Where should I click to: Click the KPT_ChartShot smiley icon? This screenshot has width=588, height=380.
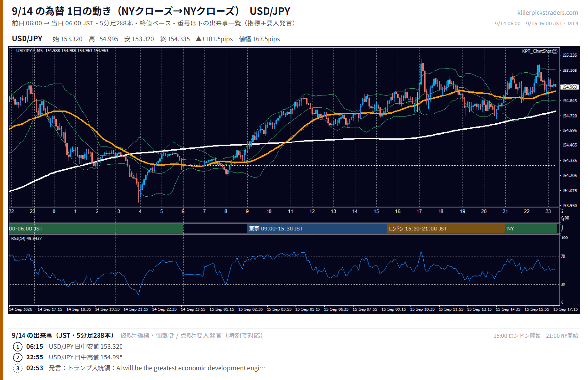[555, 51]
